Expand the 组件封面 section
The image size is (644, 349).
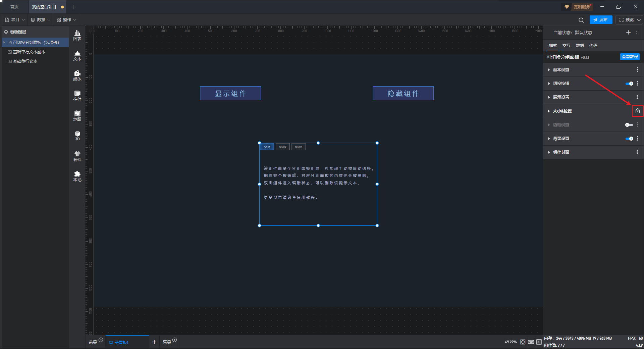click(x=549, y=152)
